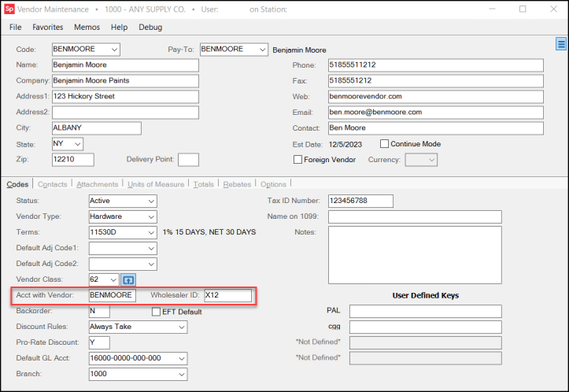Click the User Defined Keys heading

click(x=425, y=296)
